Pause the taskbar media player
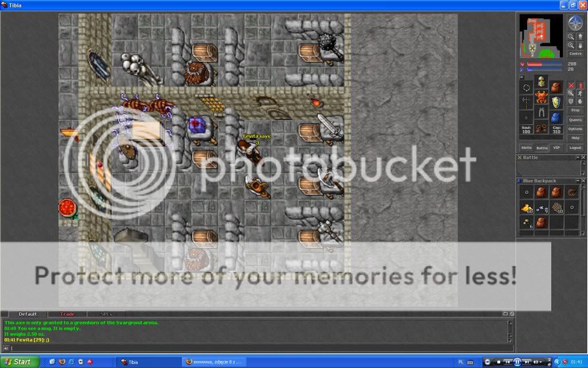588x368 pixels. tap(517, 362)
